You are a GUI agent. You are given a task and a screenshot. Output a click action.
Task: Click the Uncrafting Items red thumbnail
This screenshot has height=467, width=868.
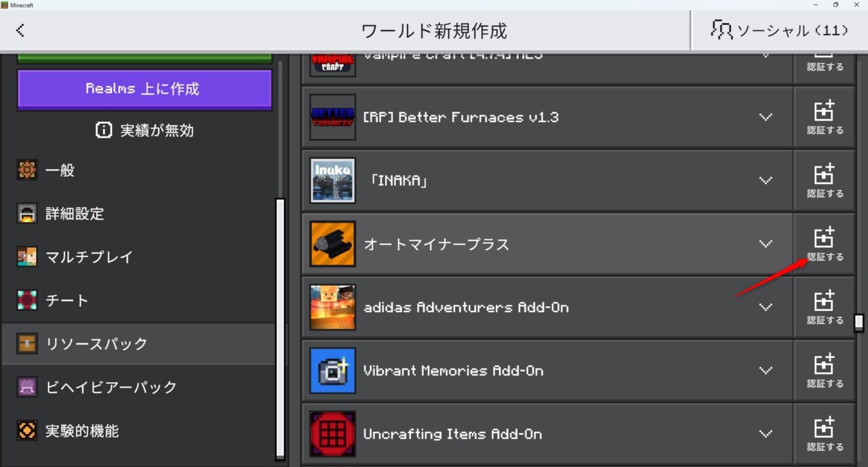coord(332,434)
